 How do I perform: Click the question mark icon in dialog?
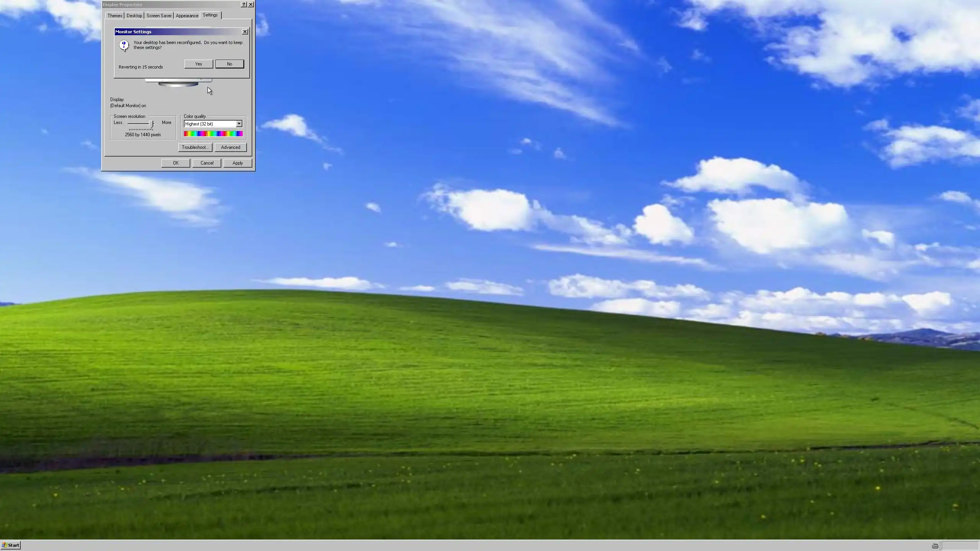click(x=124, y=46)
